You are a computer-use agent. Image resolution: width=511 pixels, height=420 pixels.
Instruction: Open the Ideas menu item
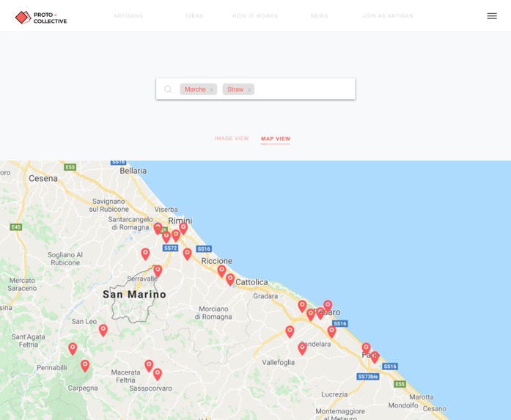(194, 16)
